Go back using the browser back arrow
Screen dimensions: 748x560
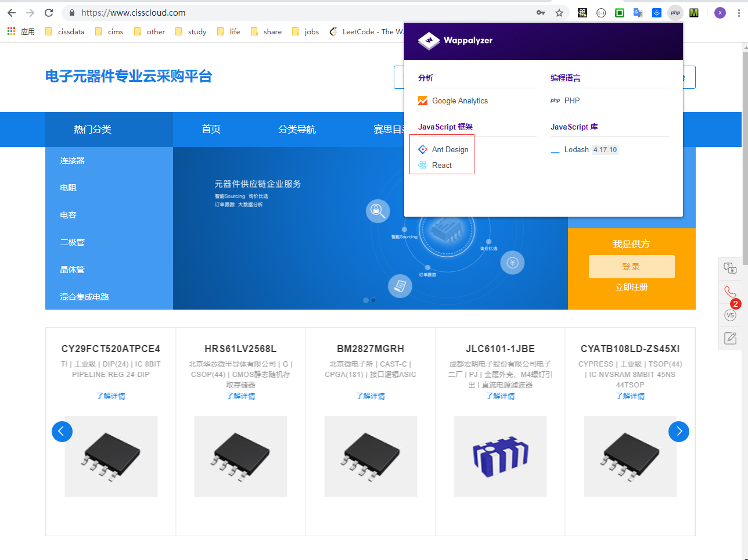[12, 13]
